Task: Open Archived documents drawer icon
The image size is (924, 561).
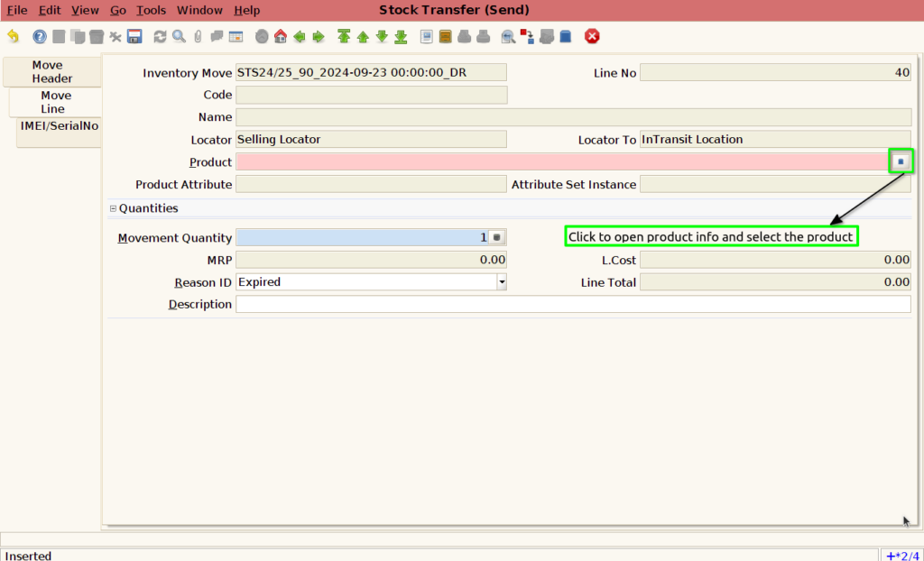Action: pos(446,37)
